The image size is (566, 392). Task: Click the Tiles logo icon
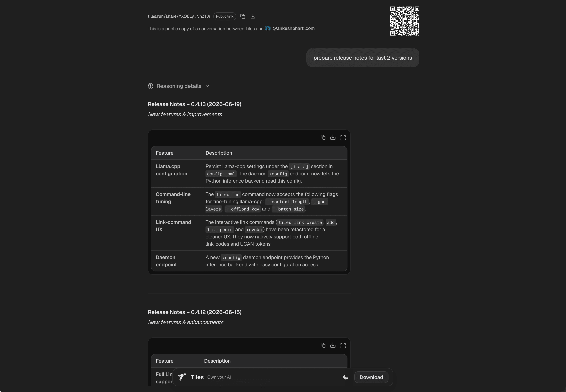tap(182, 377)
